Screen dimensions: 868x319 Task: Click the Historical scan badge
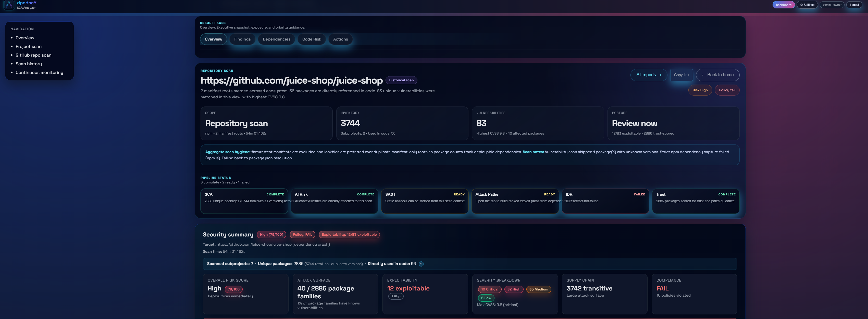coord(401,80)
